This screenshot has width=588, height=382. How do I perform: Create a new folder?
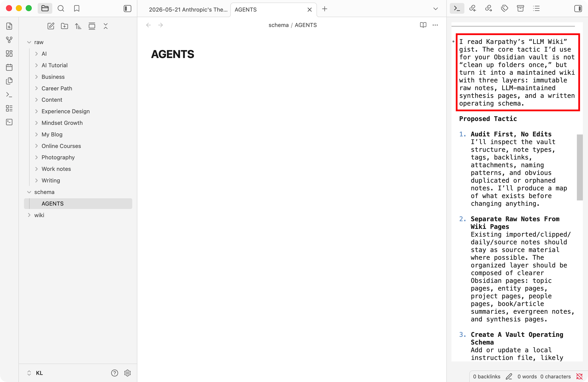(x=64, y=26)
